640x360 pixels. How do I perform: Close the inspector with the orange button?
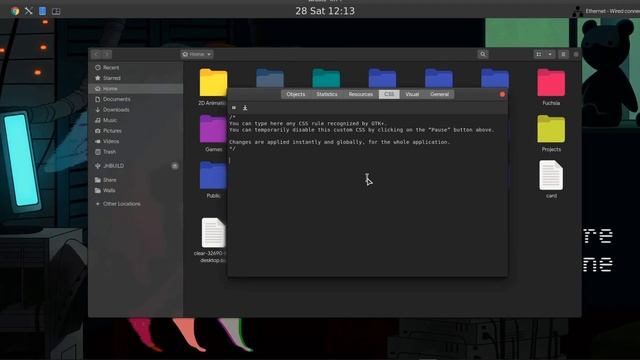tap(502, 94)
